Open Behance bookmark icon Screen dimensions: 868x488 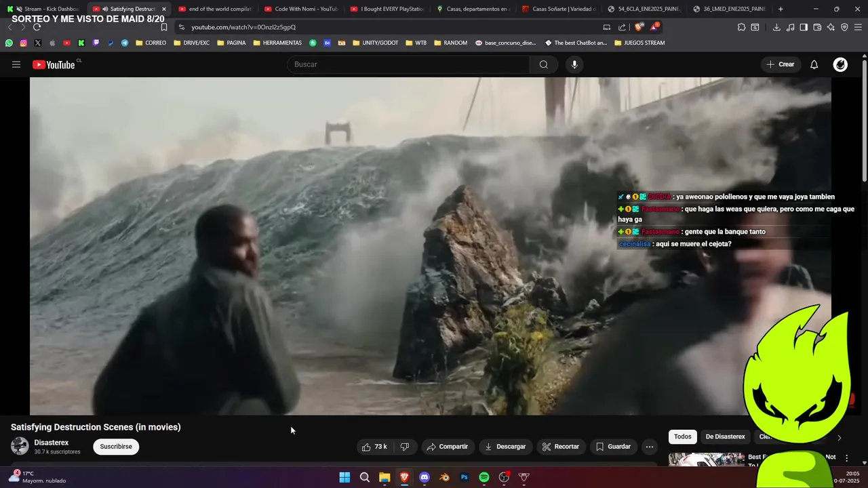coord(327,43)
